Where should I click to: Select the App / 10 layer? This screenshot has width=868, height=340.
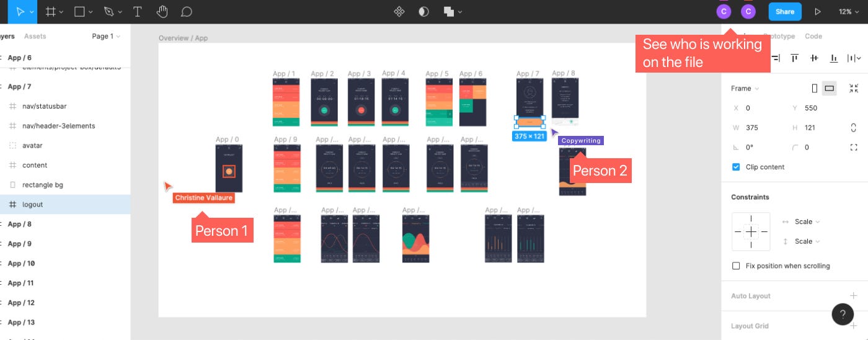(65, 264)
